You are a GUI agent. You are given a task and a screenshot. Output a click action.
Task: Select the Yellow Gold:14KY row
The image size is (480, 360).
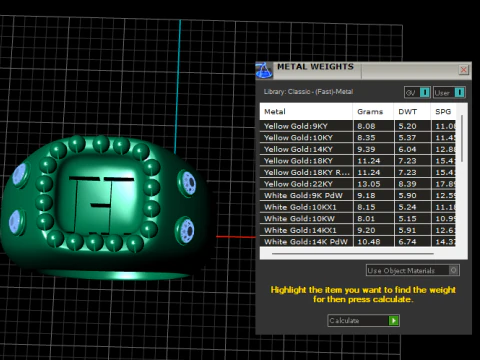point(358,149)
